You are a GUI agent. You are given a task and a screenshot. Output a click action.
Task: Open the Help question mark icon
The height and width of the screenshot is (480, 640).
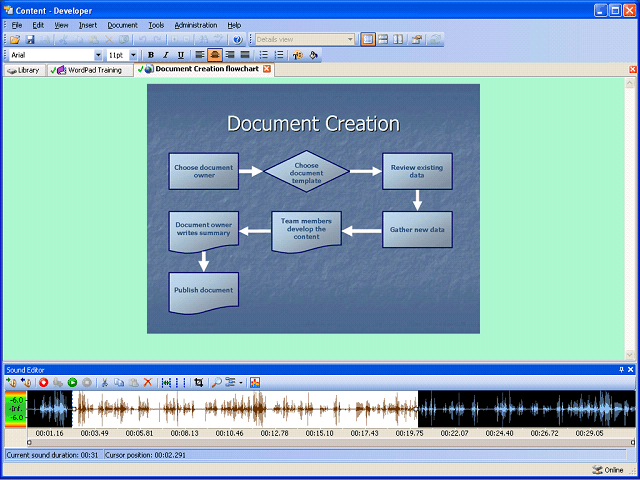(x=238, y=40)
